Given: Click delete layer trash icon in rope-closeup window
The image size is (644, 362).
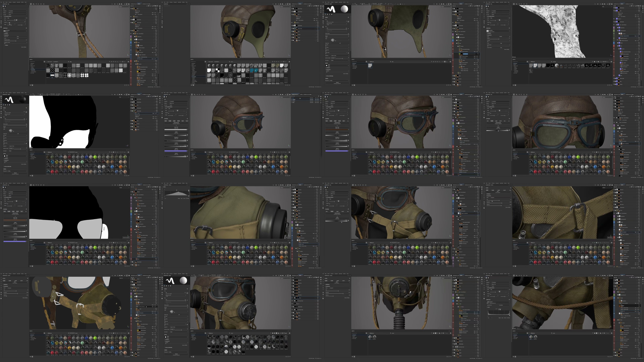Looking at the screenshot, I should [158, 6].
